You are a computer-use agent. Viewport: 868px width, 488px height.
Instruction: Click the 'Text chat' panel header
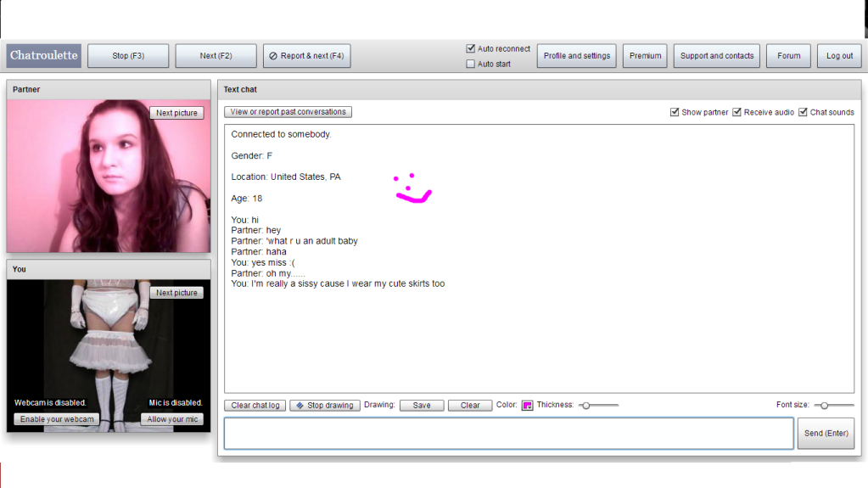coord(539,90)
